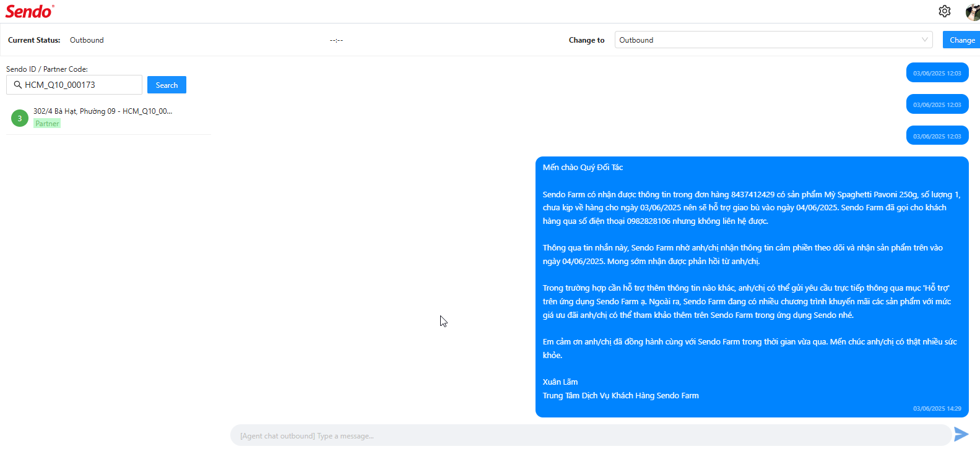Viewport: 980px width, 449px height.
Task: Open the 'Change to' Outbound dropdown
Action: click(x=774, y=40)
